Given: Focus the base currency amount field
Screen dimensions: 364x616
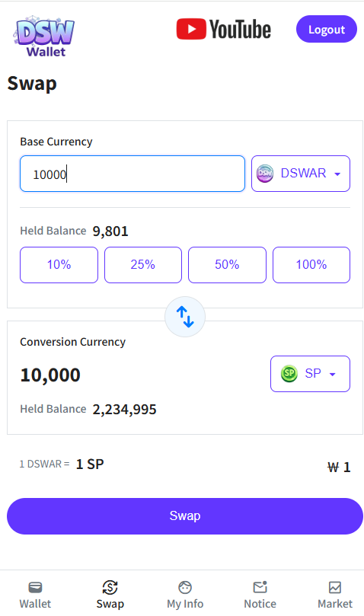Looking at the screenshot, I should click(133, 174).
